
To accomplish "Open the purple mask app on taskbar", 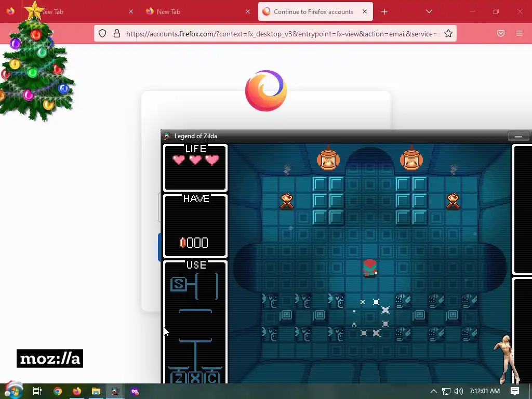I will pos(135,391).
